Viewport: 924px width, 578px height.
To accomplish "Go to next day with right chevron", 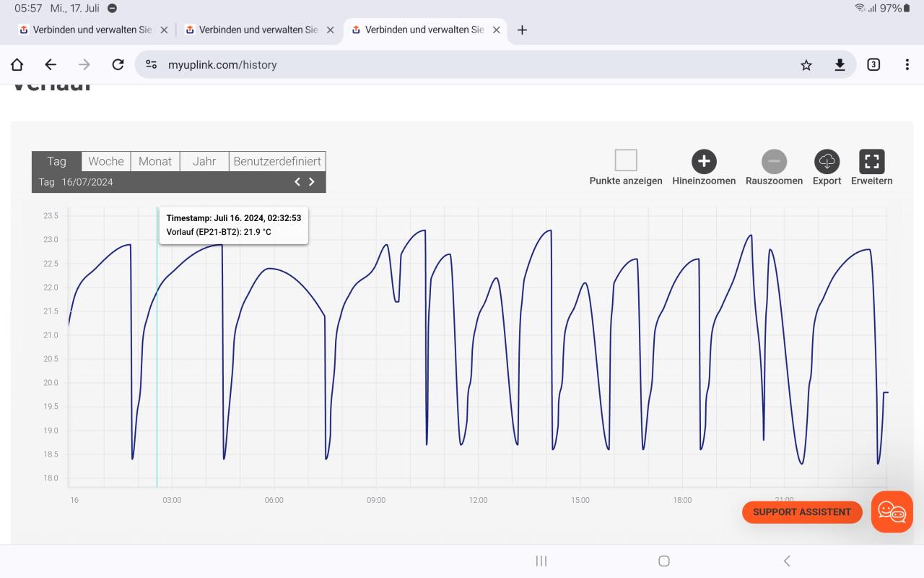I will 312,182.
